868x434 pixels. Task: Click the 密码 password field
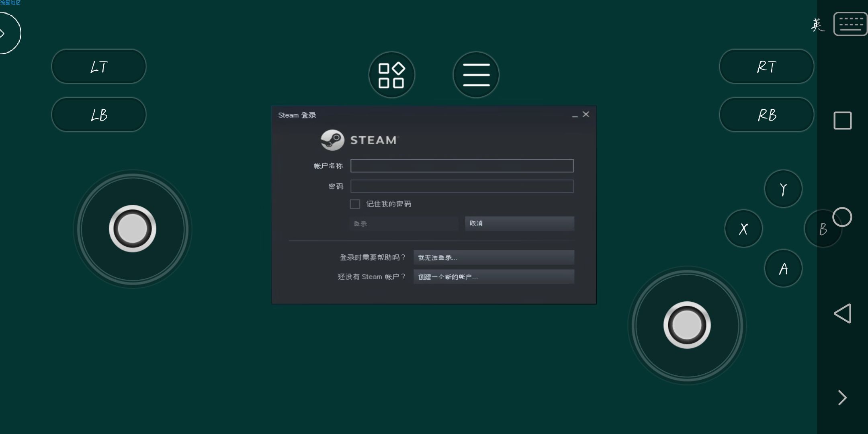462,186
